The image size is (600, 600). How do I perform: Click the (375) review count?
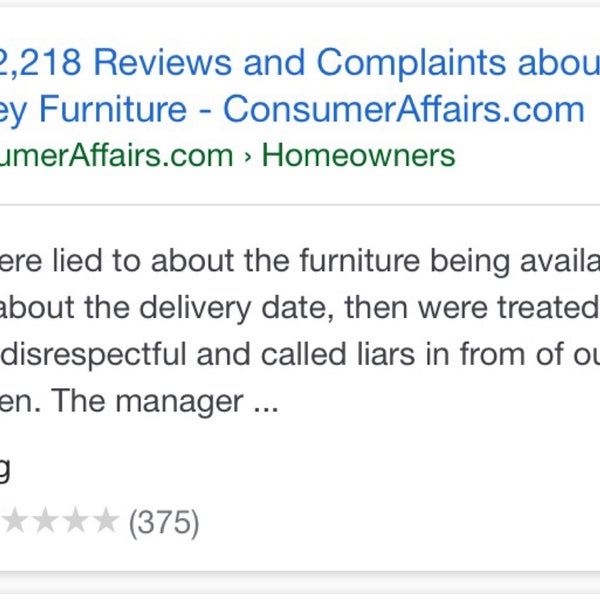(164, 523)
